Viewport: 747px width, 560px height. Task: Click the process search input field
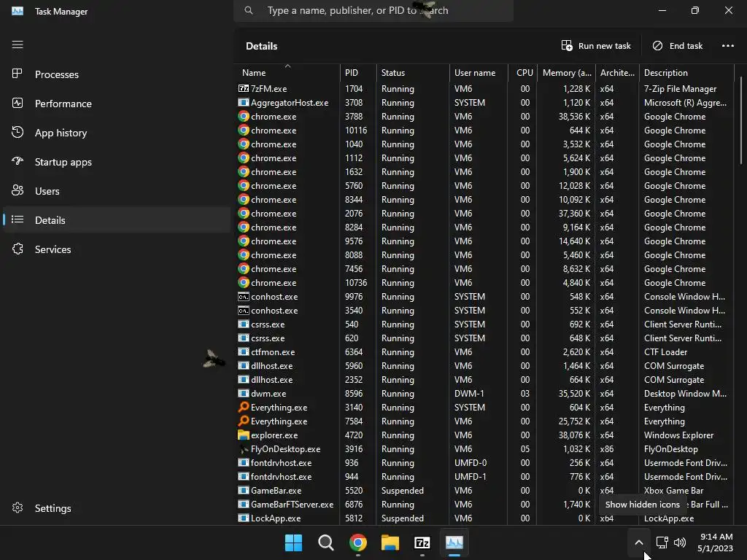point(373,10)
